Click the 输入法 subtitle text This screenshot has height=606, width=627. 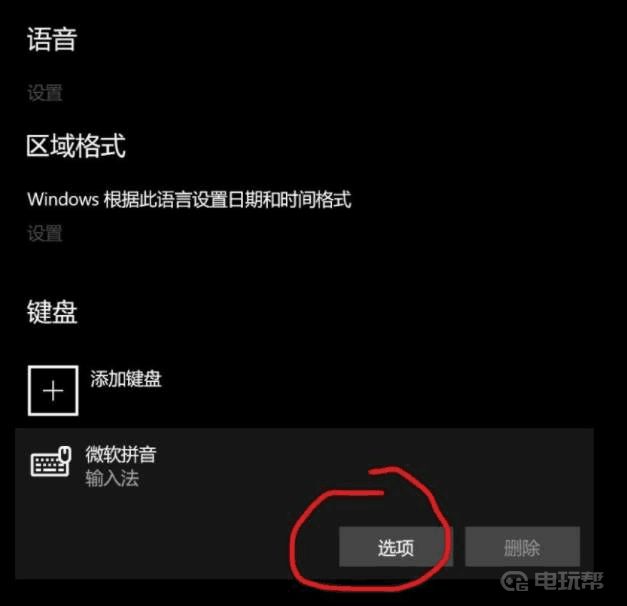(x=112, y=478)
